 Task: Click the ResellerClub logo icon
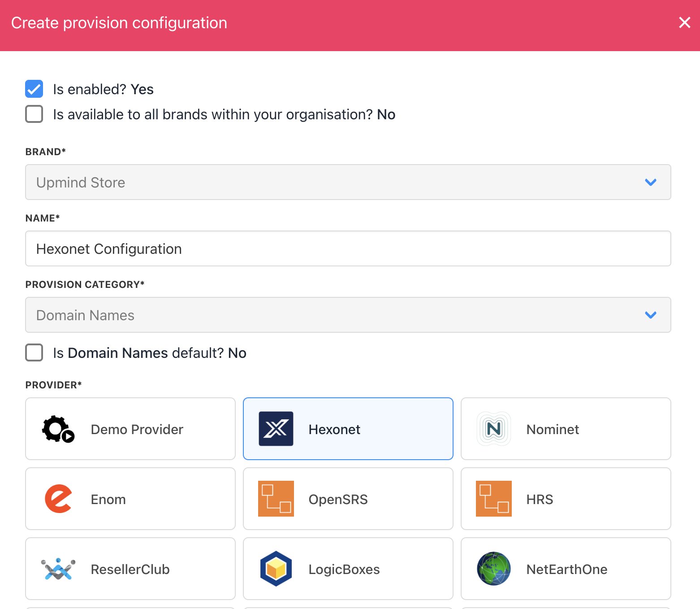[x=58, y=569]
